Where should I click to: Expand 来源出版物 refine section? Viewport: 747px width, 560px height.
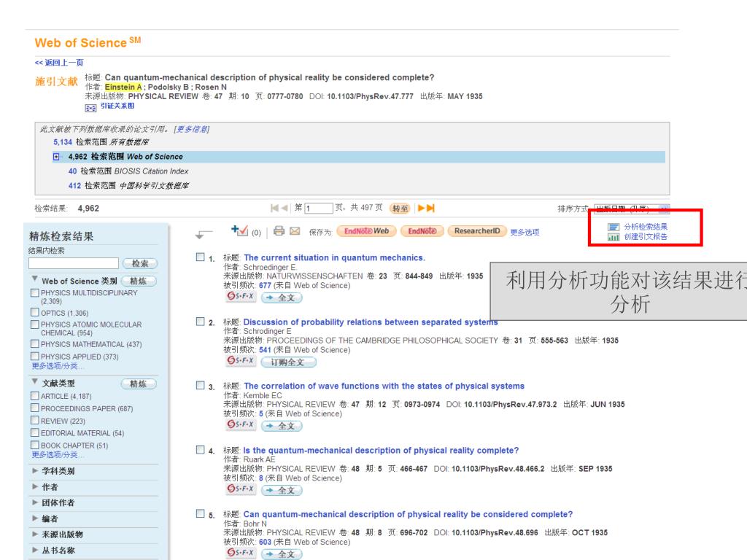pyautogui.click(x=35, y=534)
